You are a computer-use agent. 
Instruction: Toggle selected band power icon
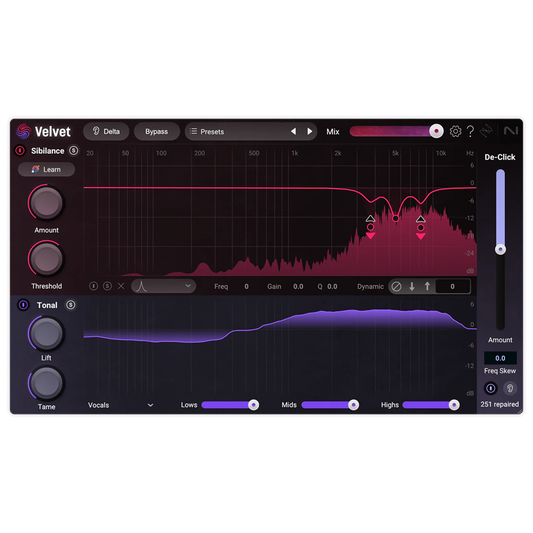pos(93,286)
